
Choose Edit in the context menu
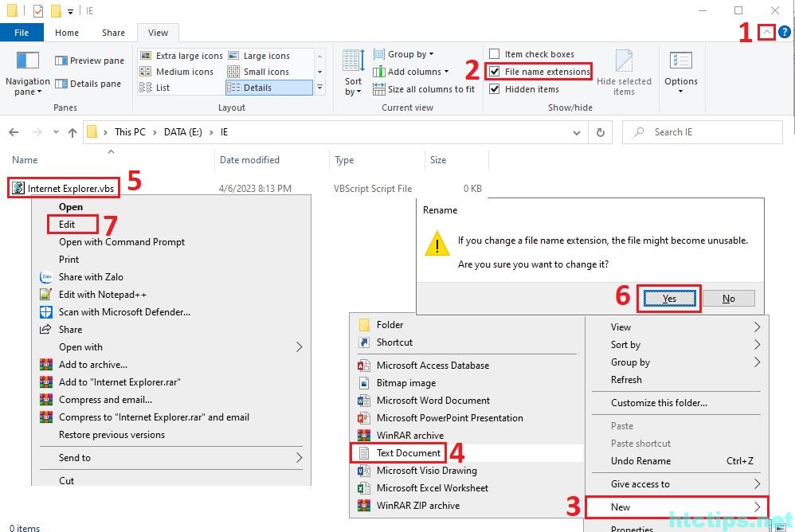(x=68, y=225)
